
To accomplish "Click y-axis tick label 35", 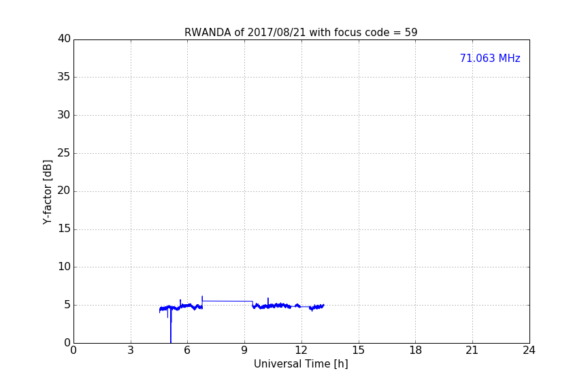I will [x=64, y=77].
